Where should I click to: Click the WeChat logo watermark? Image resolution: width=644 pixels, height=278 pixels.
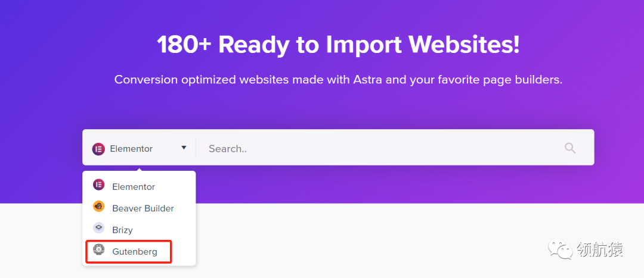click(x=560, y=248)
